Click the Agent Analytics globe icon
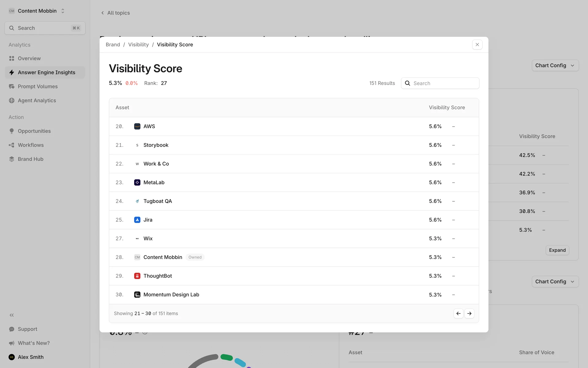 point(12,101)
